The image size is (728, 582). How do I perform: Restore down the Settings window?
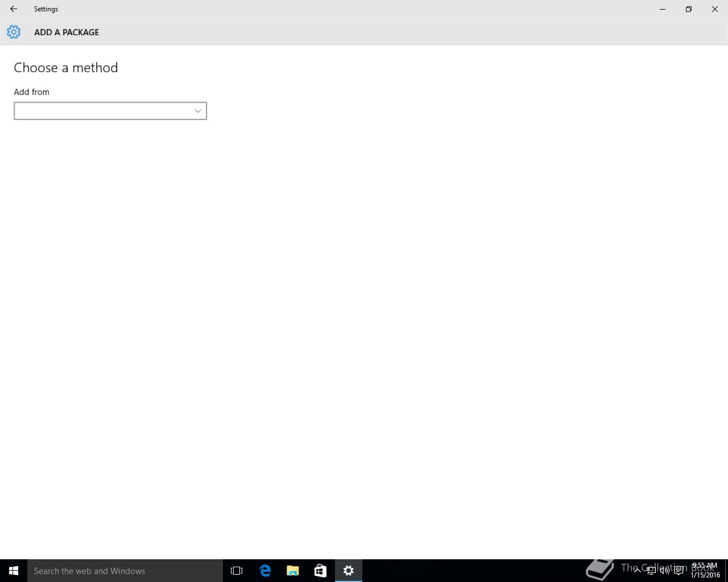[689, 9]
